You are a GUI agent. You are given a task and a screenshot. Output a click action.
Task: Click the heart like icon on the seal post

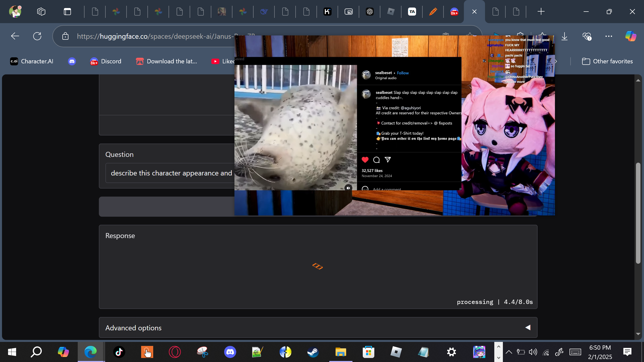pyautogui.click(x=365, y=160)
